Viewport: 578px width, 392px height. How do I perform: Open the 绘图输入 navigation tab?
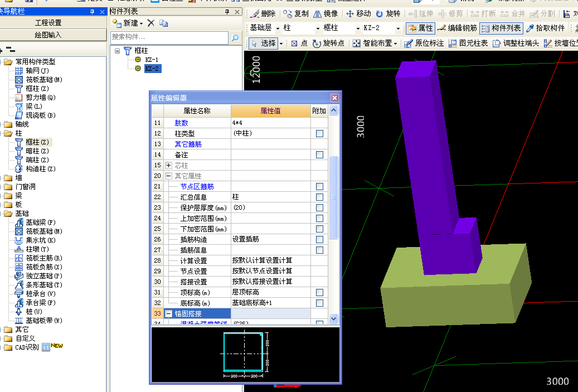48,35
